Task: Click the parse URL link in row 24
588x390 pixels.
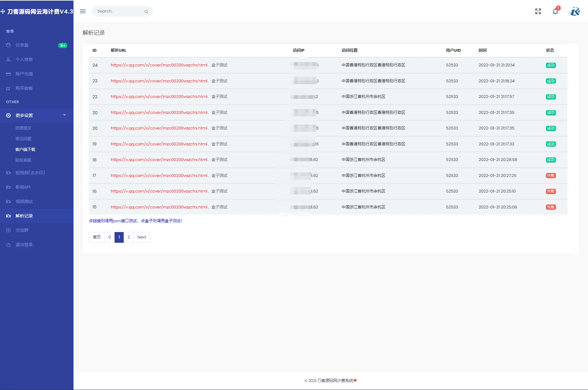Action: click(x=159, y=65)
